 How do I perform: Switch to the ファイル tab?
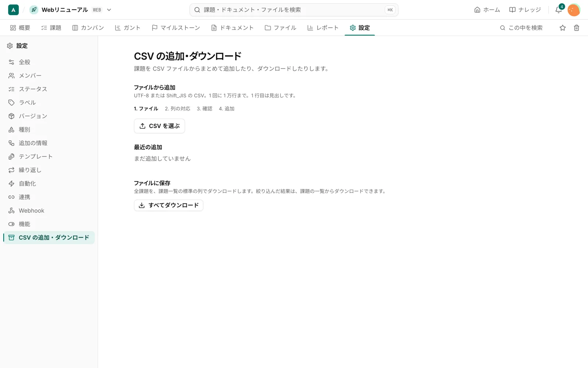[x=280, y=28]
